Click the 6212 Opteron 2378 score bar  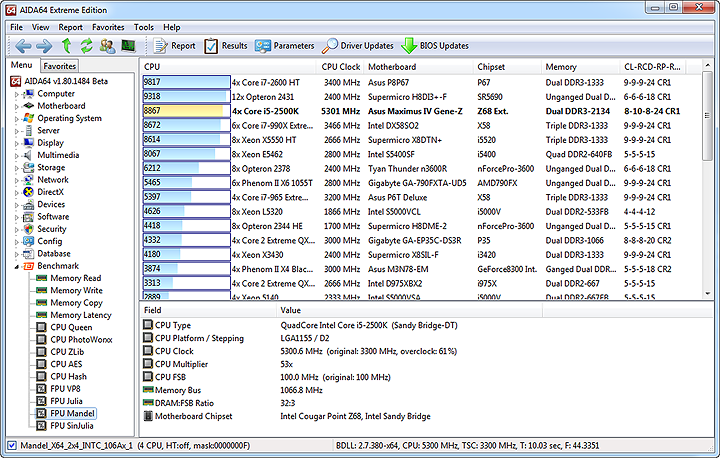point(186,168)
